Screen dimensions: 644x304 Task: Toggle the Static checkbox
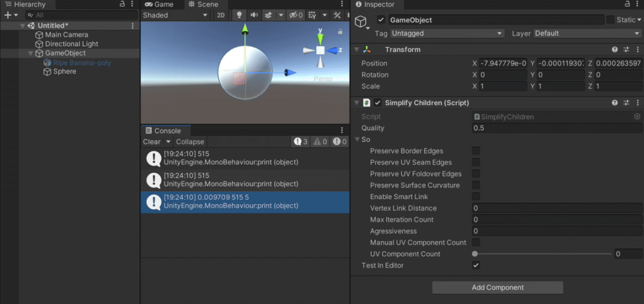point(611,20)
